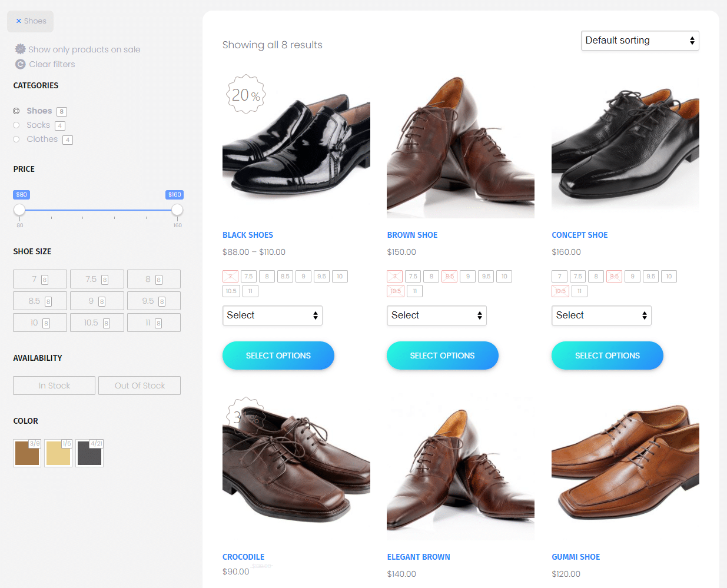This screenshot has height=588, width=727.
Task: Click the Elegant Brown product thumbnail
Action: point(460,467)
